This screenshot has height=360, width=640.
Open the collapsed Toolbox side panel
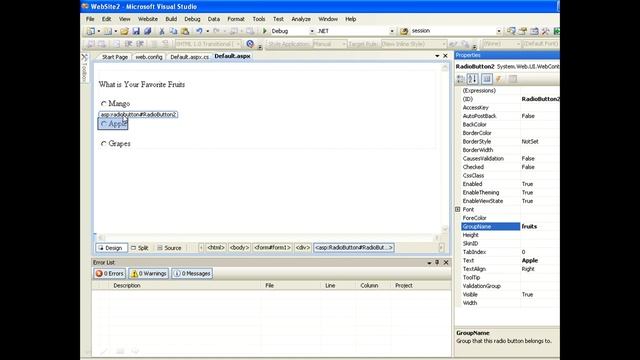click(x=84, y=68)
